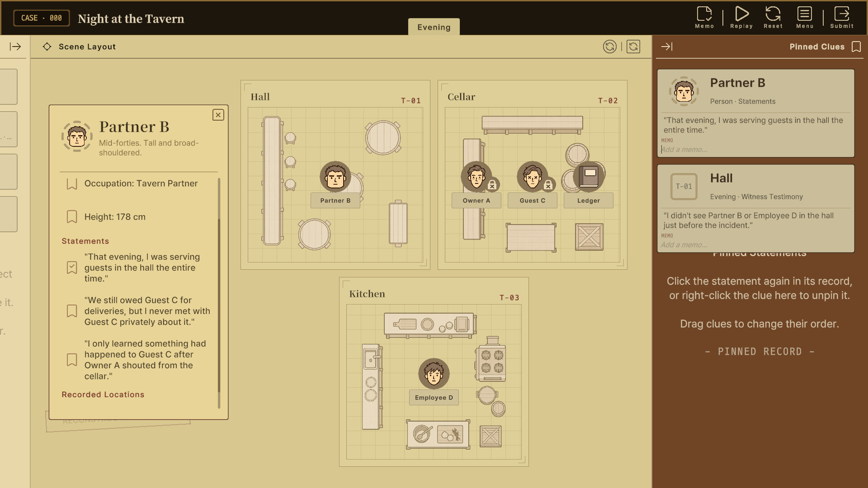This screenshot has height=488, width=868.
Task: Click the CASE · 000 badge
Action: click(x=41, y=18)
